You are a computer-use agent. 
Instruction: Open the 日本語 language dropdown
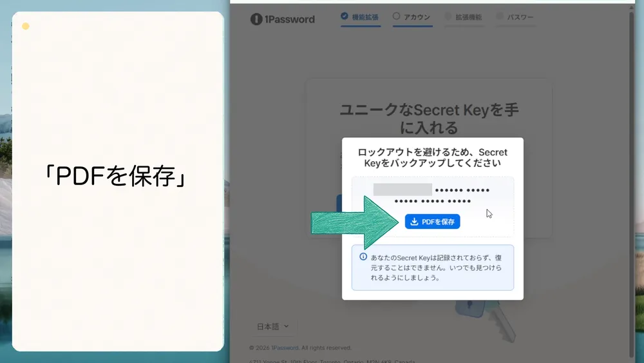coord(273,326)
